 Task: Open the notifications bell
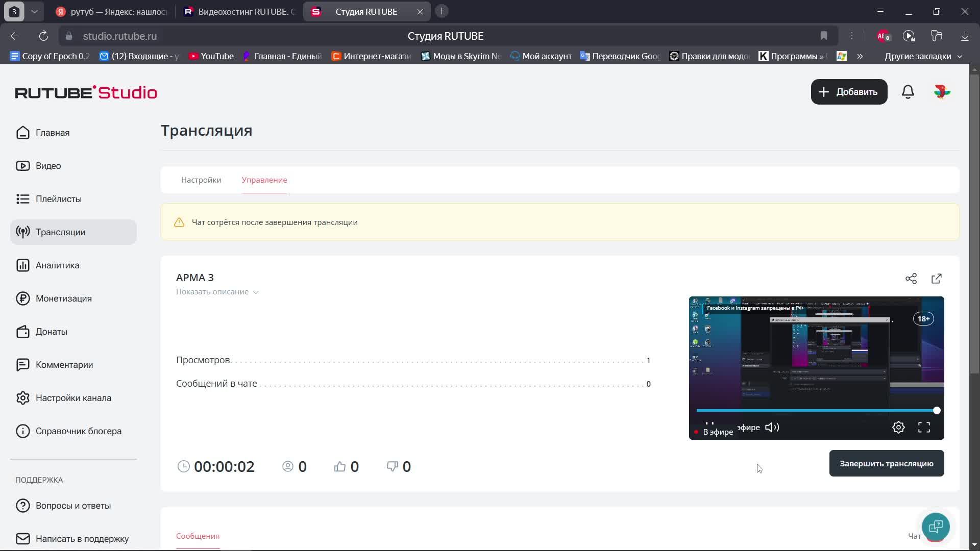pyautogui.click(x=908, y=92)
